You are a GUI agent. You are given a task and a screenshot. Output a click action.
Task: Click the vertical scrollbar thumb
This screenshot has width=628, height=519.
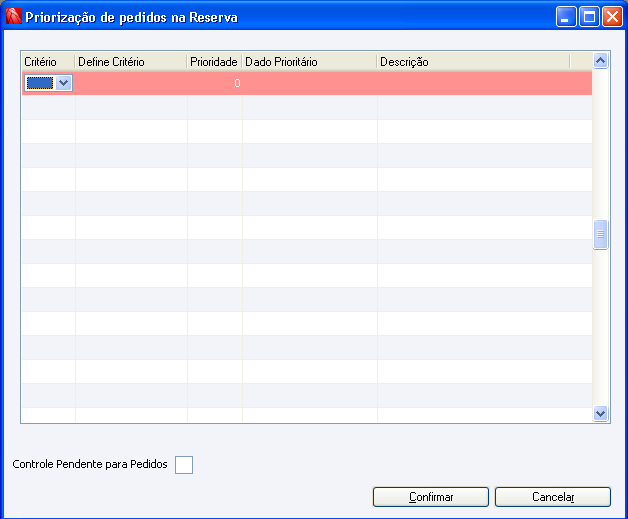(x=600, y=235)
